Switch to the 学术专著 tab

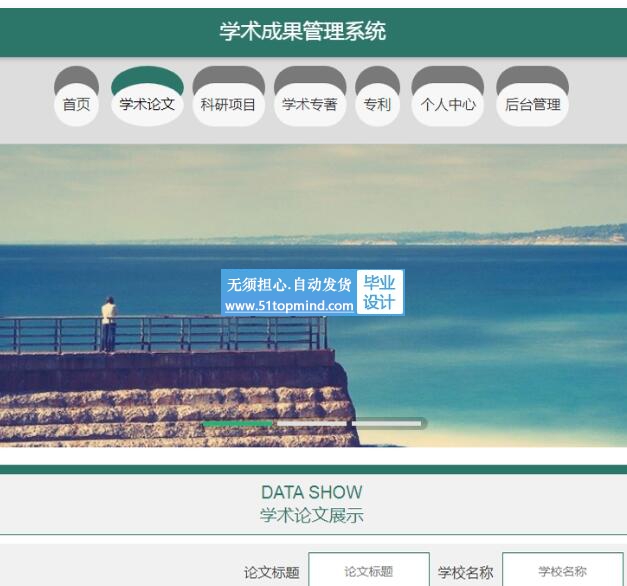(x=310, y=96)
